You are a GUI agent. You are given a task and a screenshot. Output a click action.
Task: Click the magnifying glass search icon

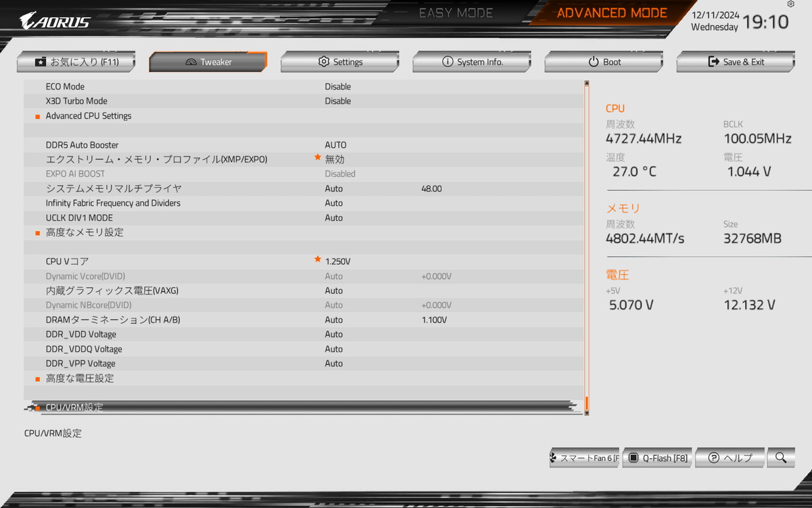coord(781,458)
